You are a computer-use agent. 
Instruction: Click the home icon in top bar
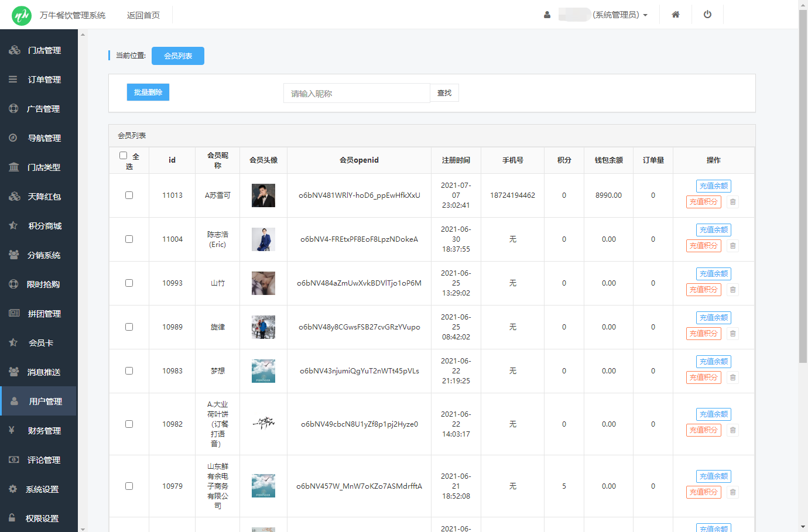[x=675, y=15]
